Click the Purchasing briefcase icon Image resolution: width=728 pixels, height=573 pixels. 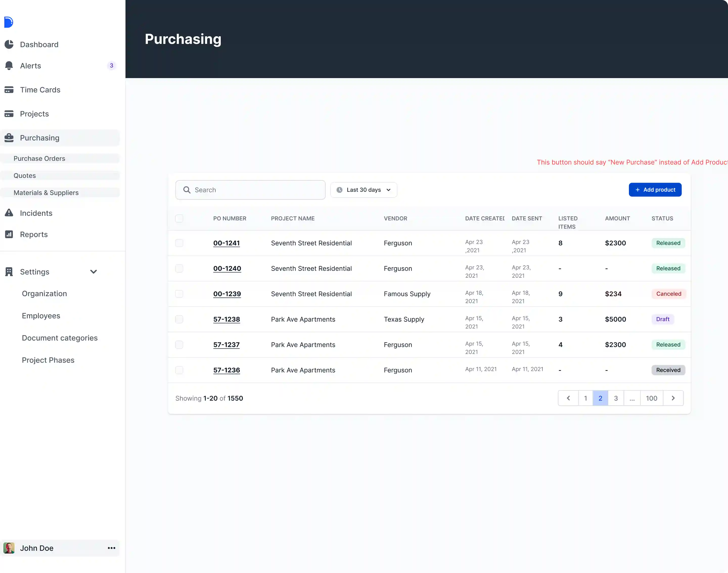[9, 137]
